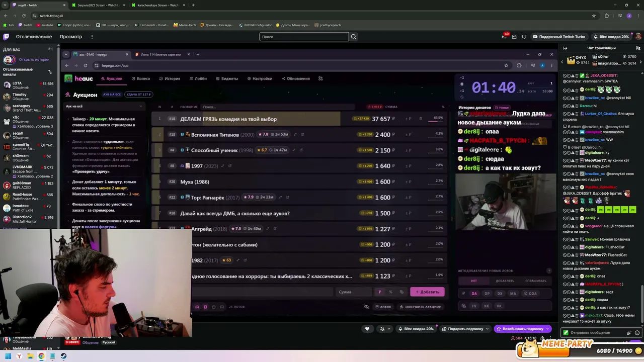Collapse the 'Для вас' sidebar
This screenshot has width=644, height=362.
[50, 49]
